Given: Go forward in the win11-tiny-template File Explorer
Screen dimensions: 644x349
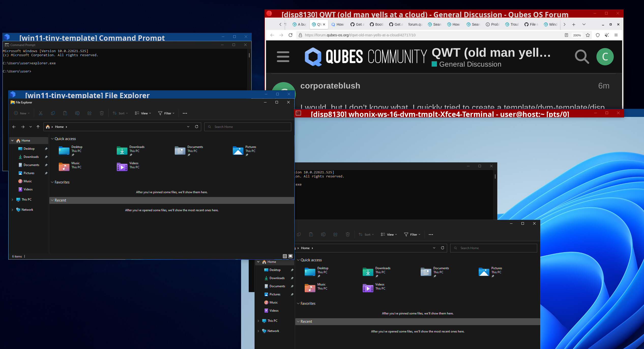Looking at the screenshot, I should [x=23, y=127].
